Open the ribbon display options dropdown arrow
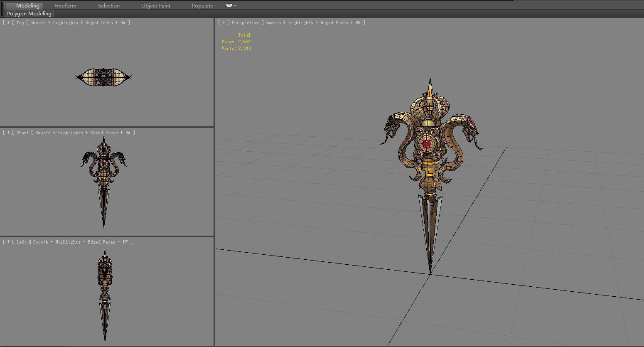 coord(235,5)
